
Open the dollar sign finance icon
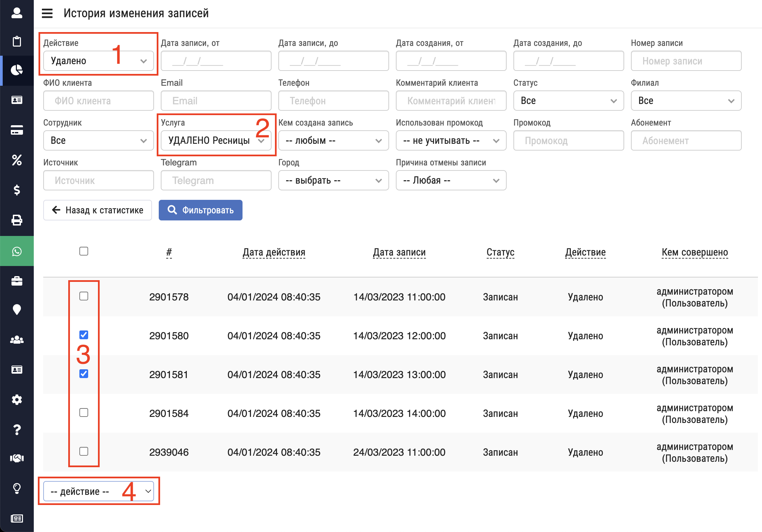tap(17, 190)
